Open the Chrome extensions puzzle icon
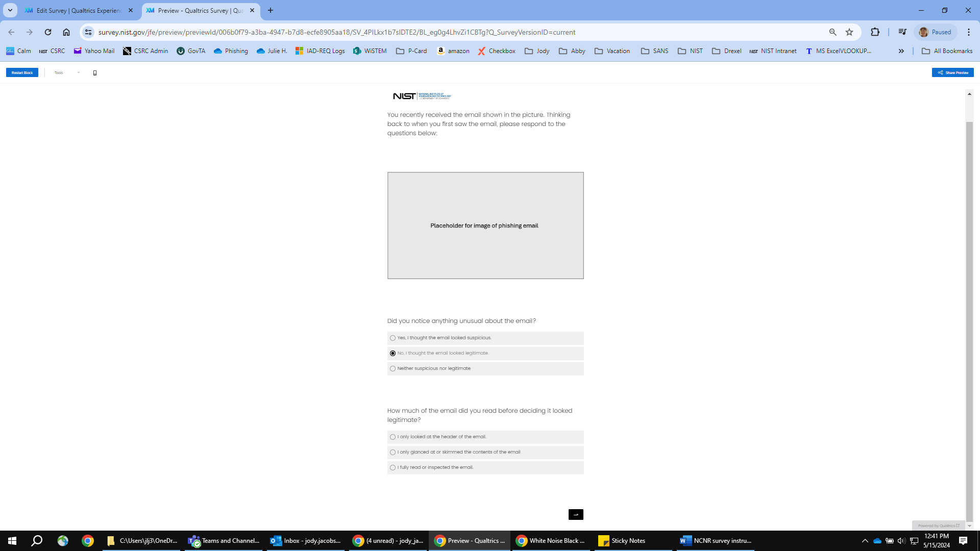Image resolution: width=980 pixels, height=551 pixels. pos(875,32)
